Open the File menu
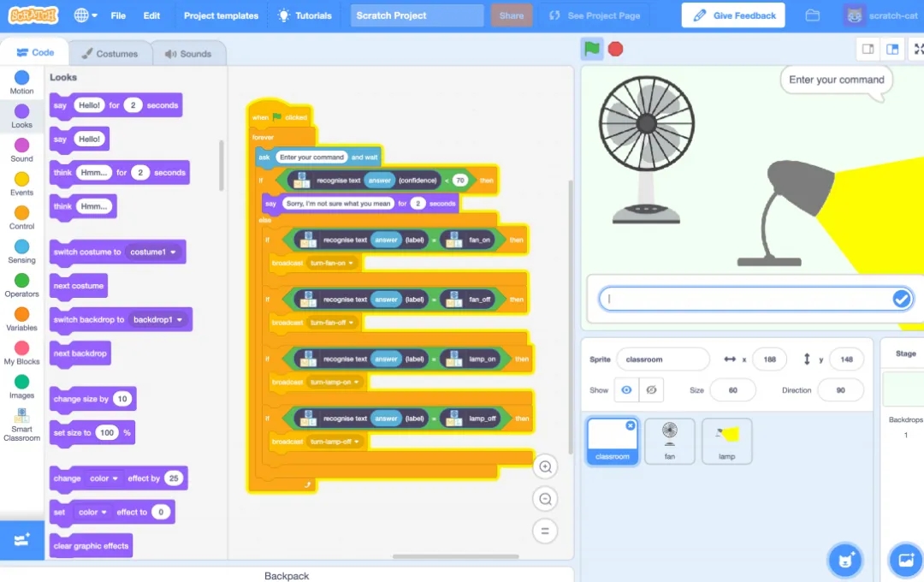This screenshot has width=924, height=582. (x=118, y=15)
